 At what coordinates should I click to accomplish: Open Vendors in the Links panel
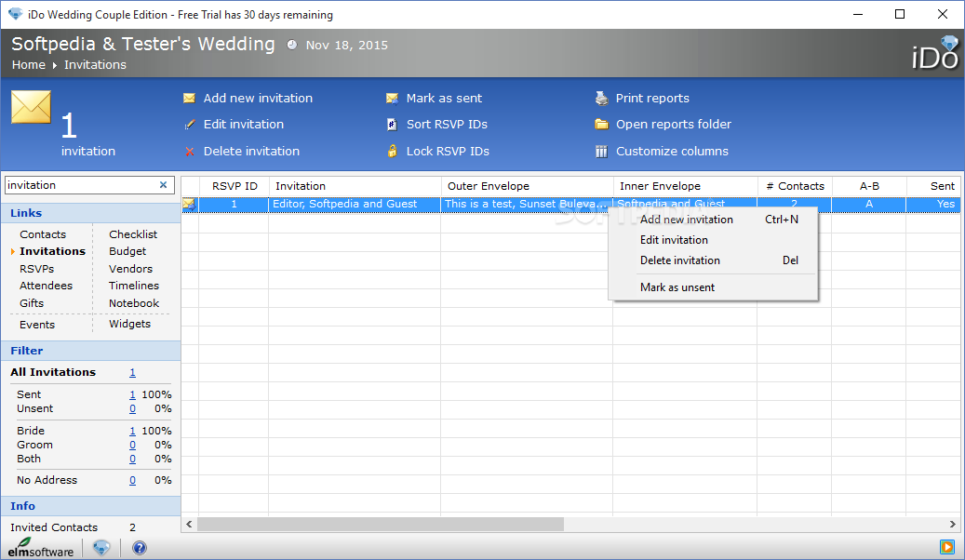[130, 269]
